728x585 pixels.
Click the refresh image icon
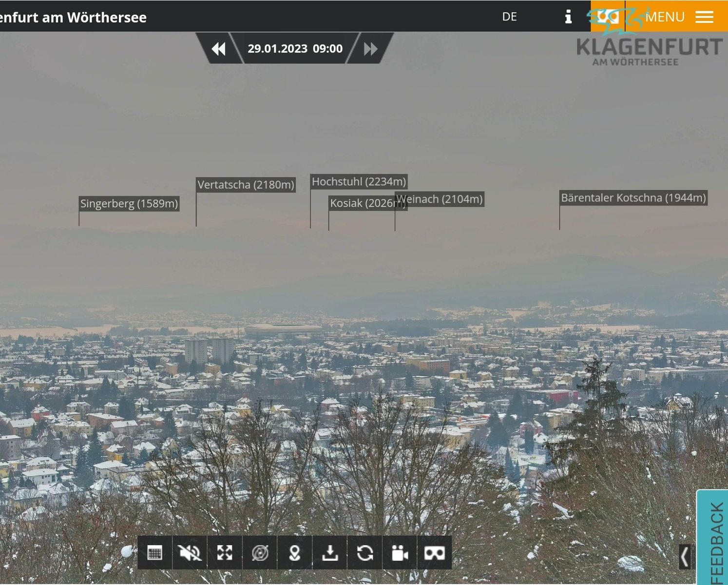(365, 553)
